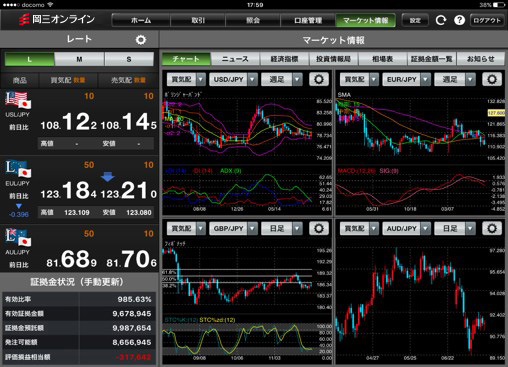Tap the refresh icon in the top bar
The width and height of the screenshot is (508, 367).
[441, 20]
